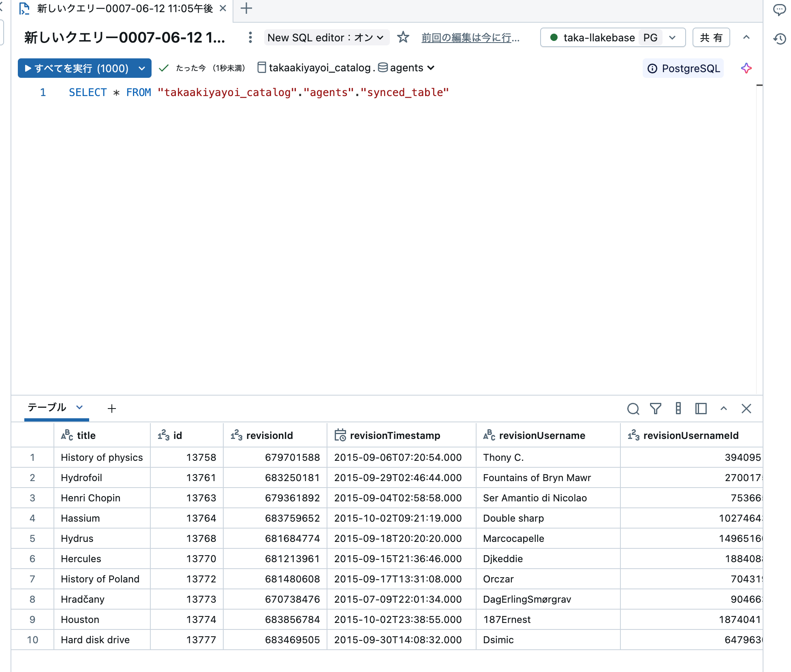The width and height of the screenshot is (791, 672).
Task: Open search in the results table
Action: click(x=633, y=409)
